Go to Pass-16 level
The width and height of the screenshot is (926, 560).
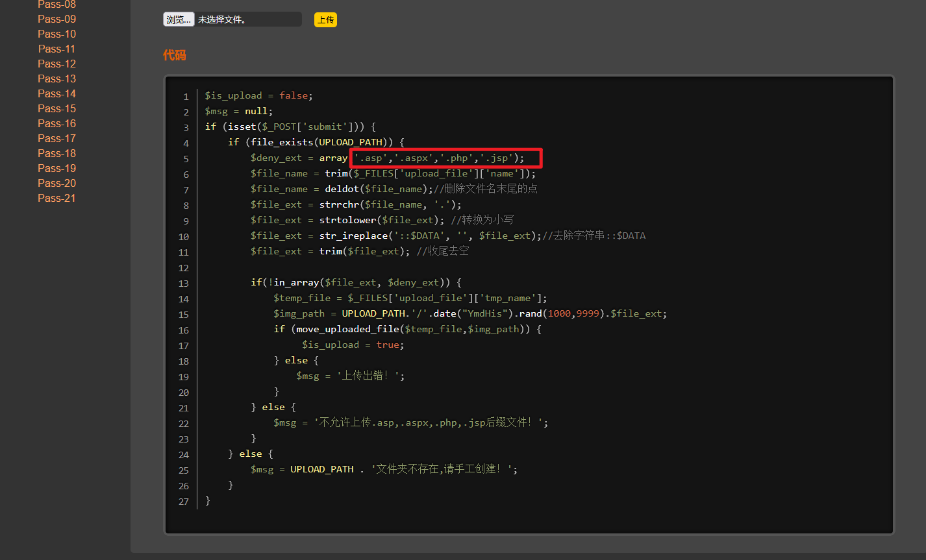(56, 123)
